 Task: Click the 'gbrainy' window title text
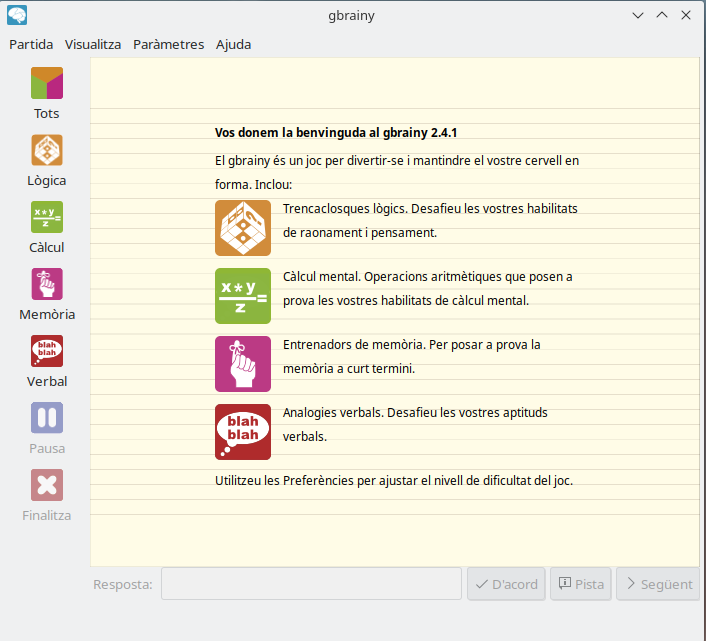point(351,16)
